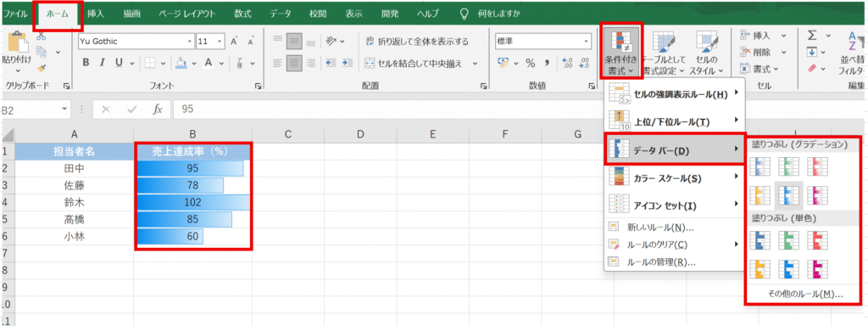Toggle Italic formatting
Image resolution: width=868 pixels, height=326 pixels.
click(x=103, y=63)
